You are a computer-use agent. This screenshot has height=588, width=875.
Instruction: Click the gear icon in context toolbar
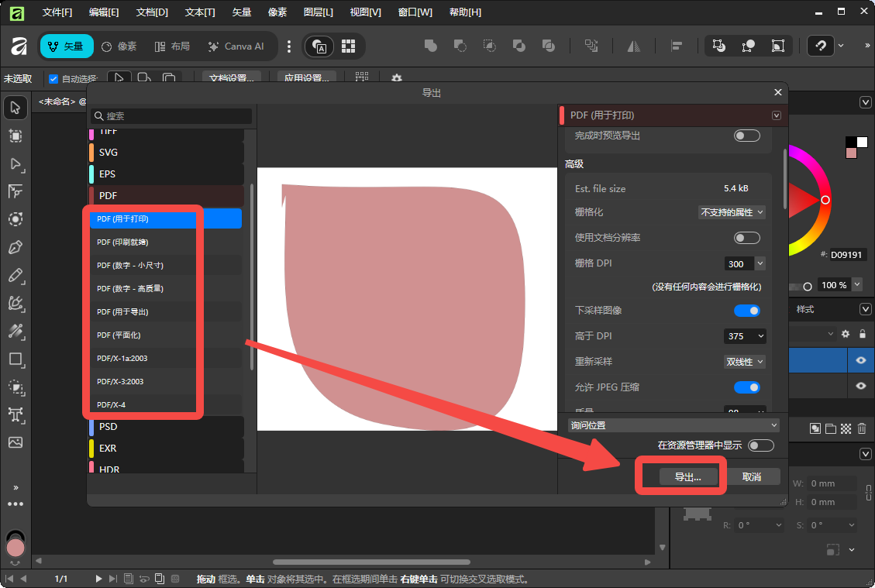tap(397, 78)
